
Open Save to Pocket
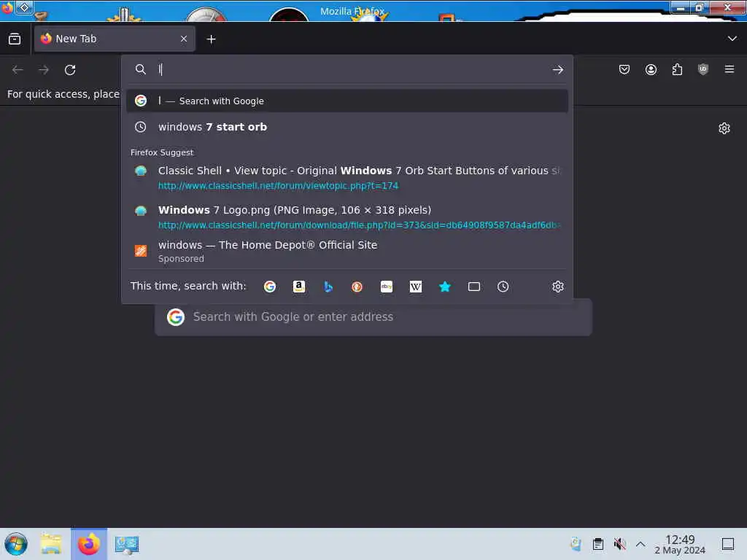click(624, 69)
